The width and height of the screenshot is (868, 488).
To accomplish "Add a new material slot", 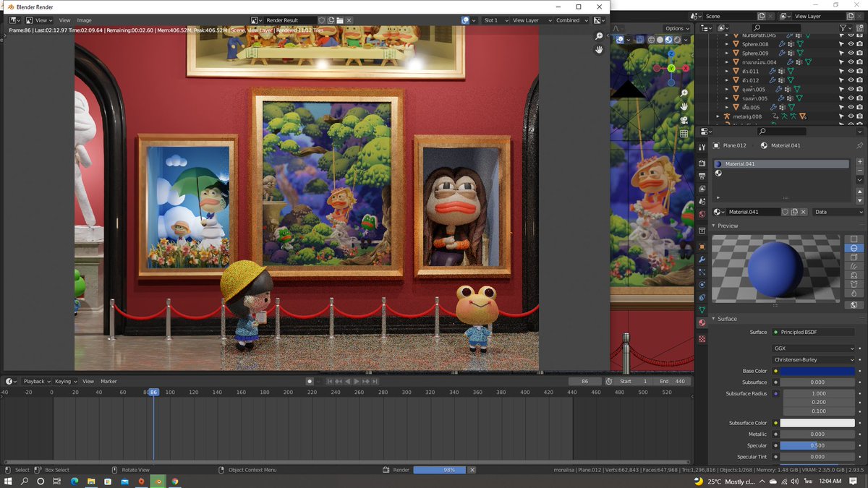I will pos(859,162).
